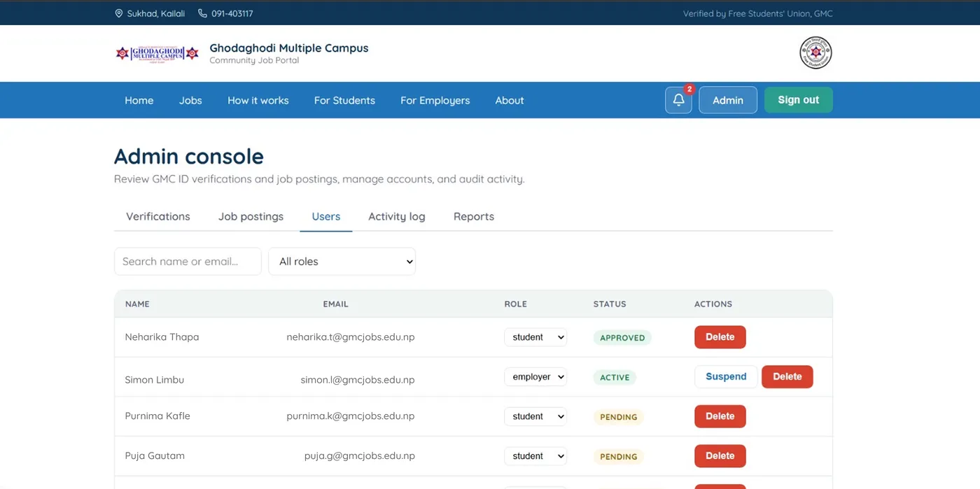Delete Simon Limbu's account
980x489 pixels.
[787, 376]
